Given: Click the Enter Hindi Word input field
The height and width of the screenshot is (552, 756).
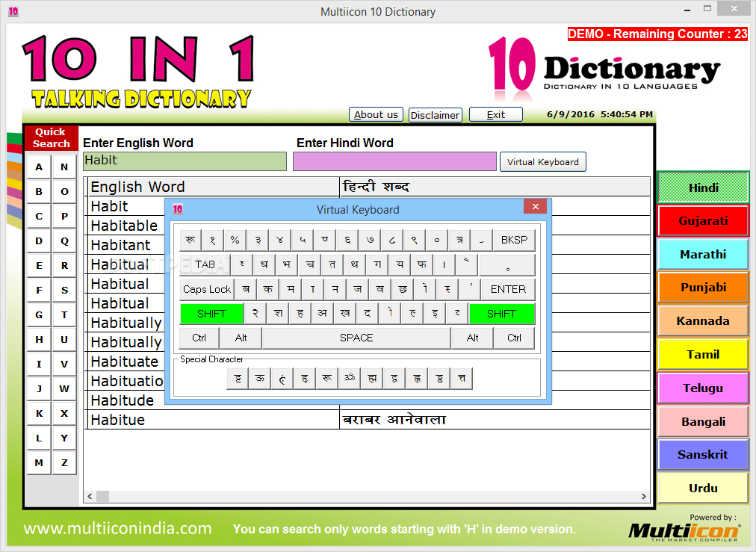Looking at the screenshot, I should tap(394, 161).
